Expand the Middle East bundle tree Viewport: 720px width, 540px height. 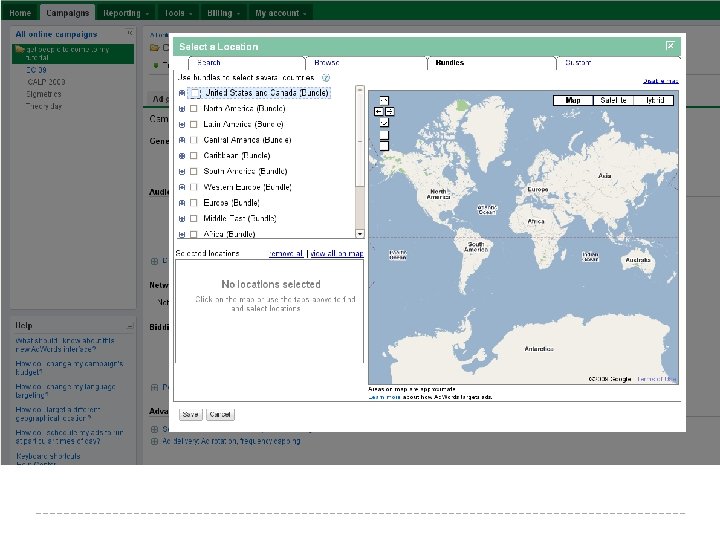182,219
